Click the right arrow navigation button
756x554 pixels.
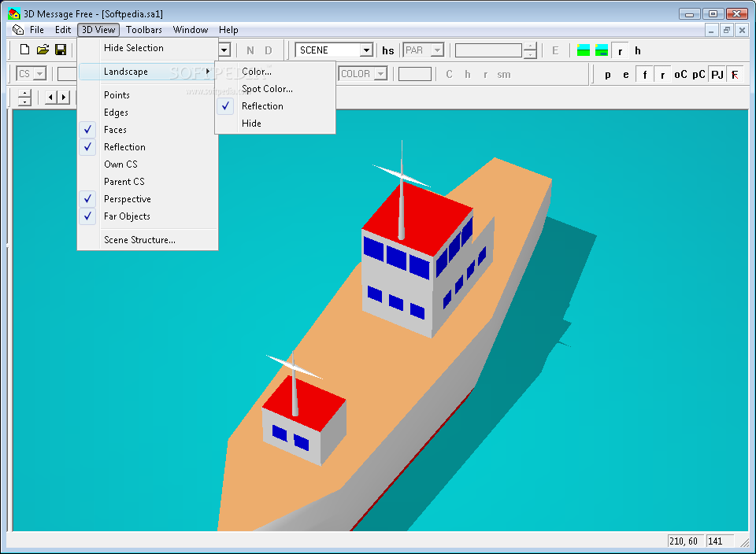coord(64,98)
